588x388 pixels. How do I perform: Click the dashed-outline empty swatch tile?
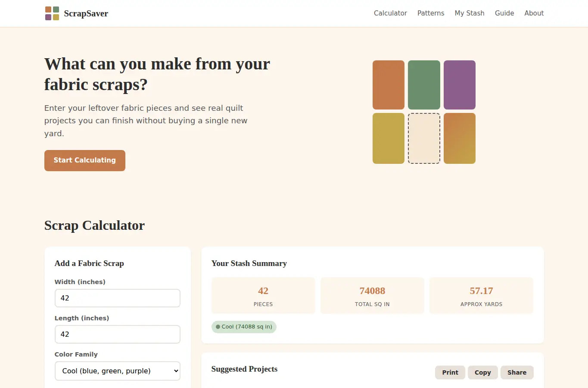pos(424,138)
